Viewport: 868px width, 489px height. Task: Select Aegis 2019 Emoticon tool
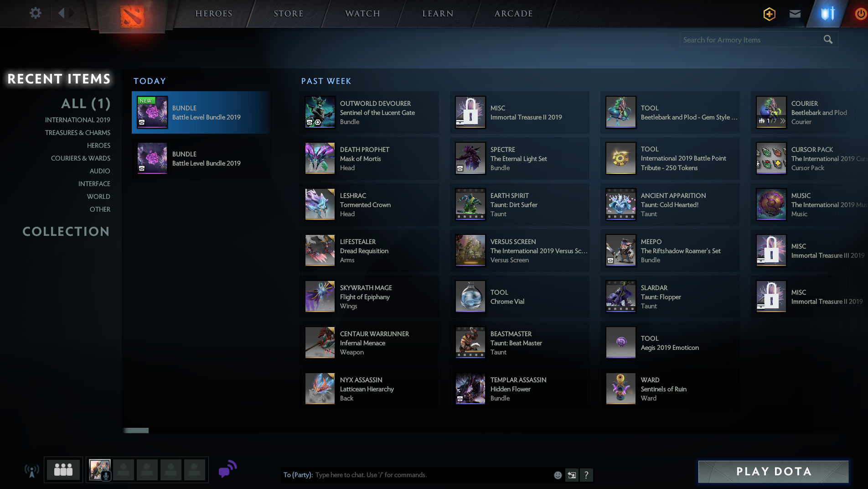670,343
